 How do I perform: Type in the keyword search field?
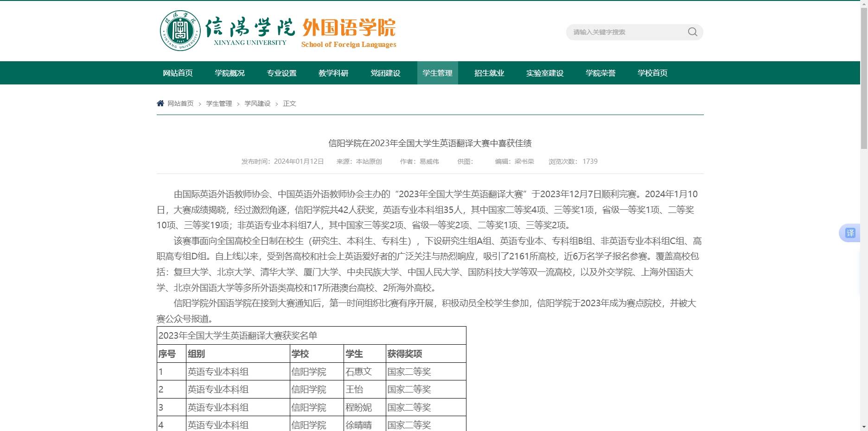point(626,32)
